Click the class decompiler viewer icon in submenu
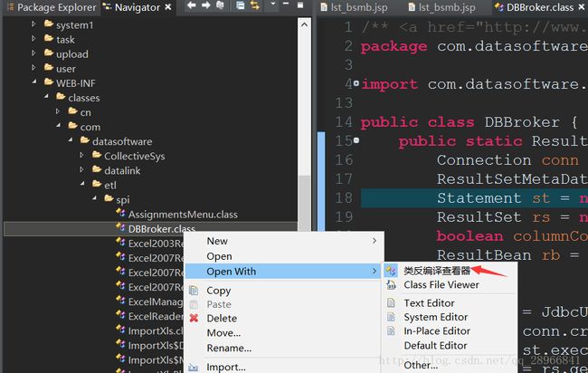This screenshot has height=373, width=588. [391, 271]
